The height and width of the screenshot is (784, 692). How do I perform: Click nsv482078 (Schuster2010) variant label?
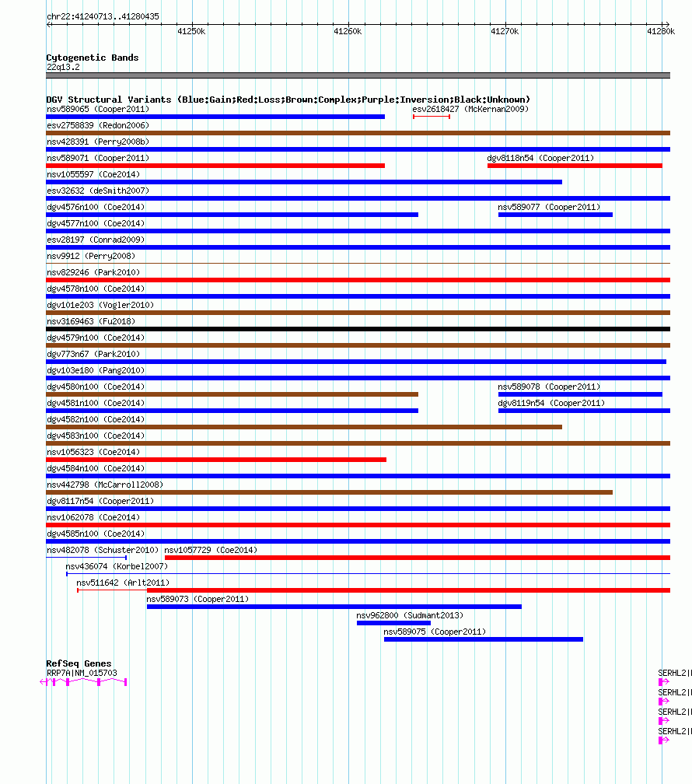(x=103, y=550)
